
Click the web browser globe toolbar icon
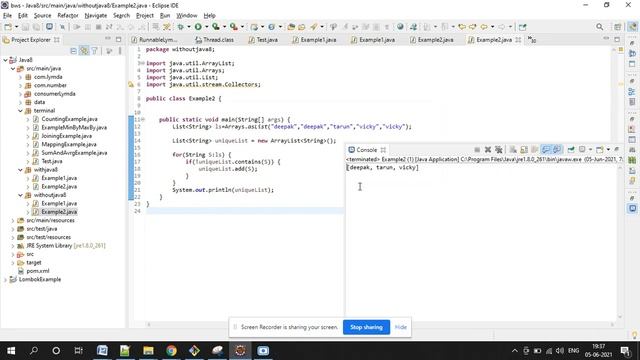[400, 27]
